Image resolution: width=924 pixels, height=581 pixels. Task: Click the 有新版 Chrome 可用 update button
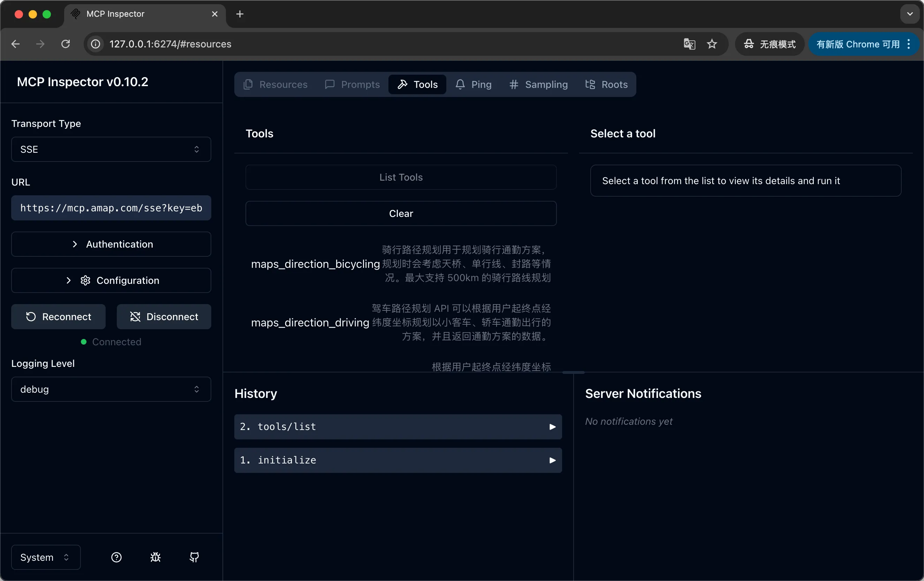tap(858, 44)
